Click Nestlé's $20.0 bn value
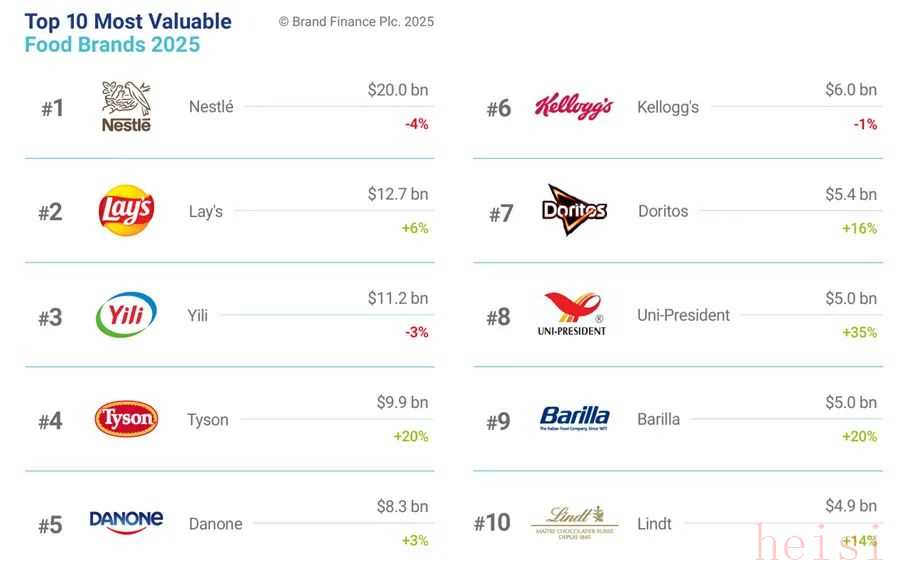This screenshot has width=900, height=573. [x=397, y=90]
